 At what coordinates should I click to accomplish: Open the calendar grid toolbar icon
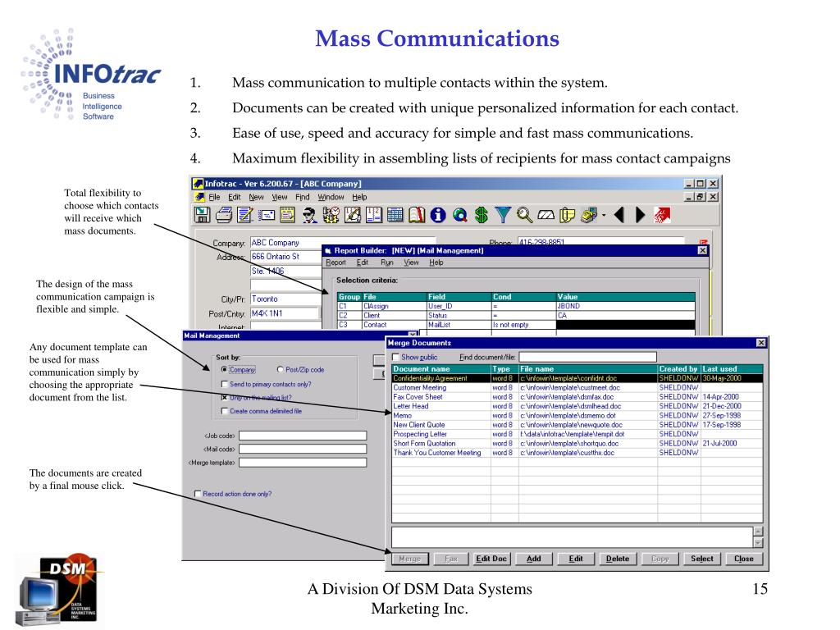[x=395, y=215]
